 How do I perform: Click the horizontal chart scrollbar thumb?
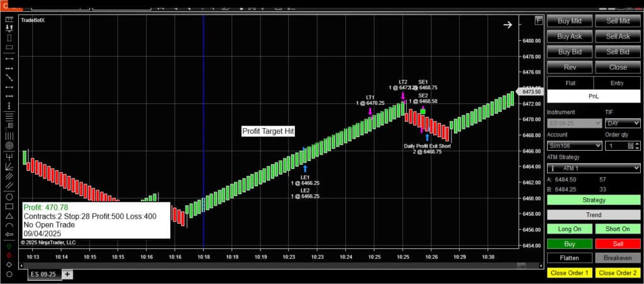click(x=521, y=266)
